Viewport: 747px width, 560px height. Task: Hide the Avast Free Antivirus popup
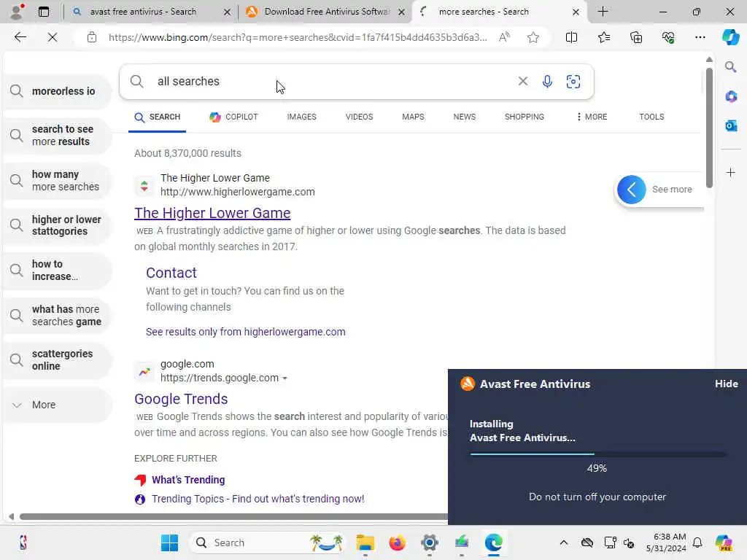726,384
